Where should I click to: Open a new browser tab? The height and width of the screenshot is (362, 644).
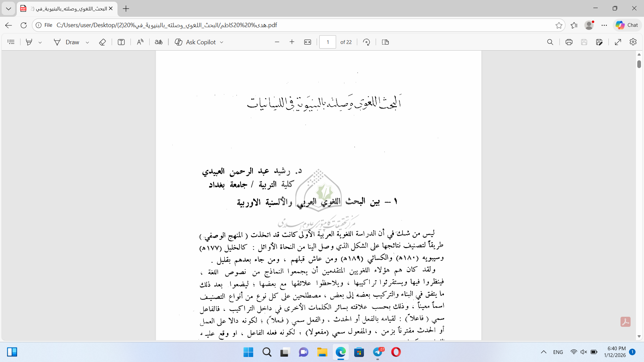point(126,9)
